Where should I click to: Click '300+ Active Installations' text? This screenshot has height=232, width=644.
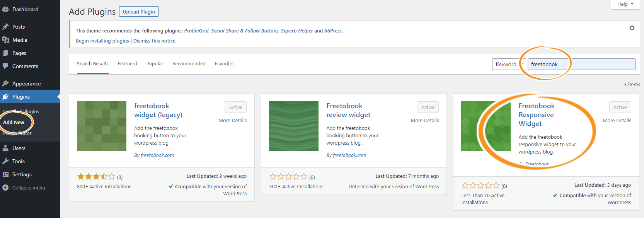(x=296, y=187)
